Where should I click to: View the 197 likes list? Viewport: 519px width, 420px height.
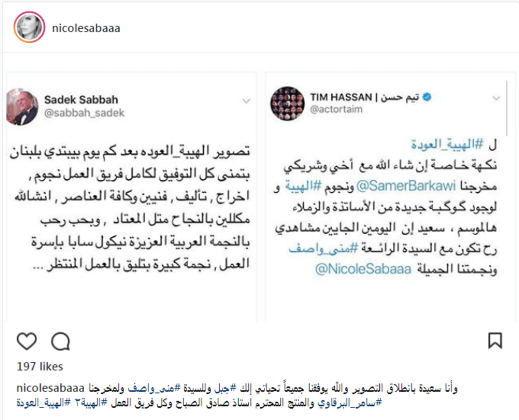40,366
